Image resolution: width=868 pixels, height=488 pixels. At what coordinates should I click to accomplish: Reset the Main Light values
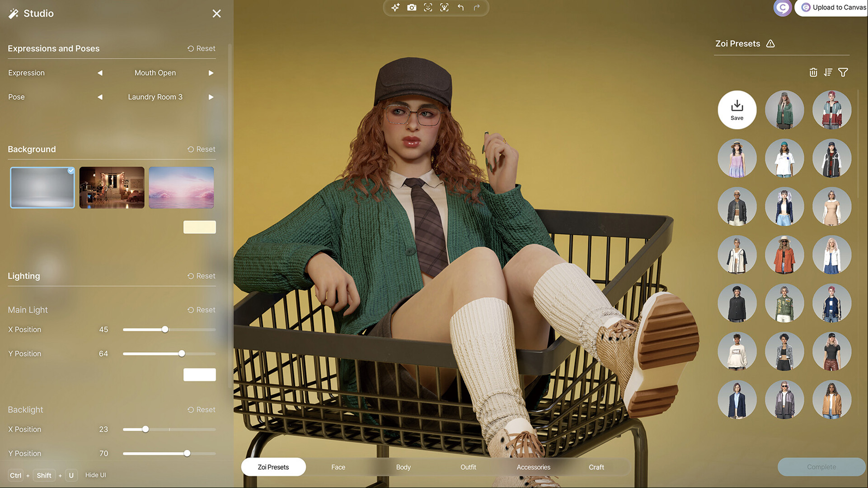click(202, 310)
